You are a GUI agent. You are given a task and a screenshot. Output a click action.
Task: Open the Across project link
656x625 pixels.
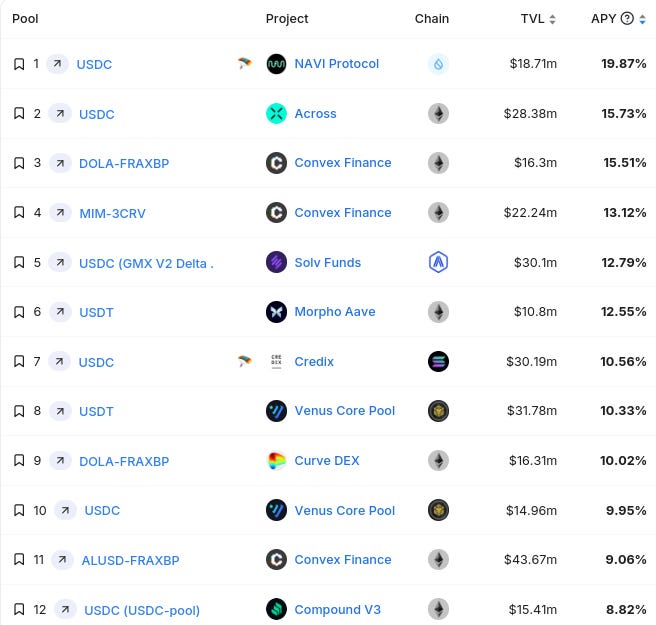(315, 113)
